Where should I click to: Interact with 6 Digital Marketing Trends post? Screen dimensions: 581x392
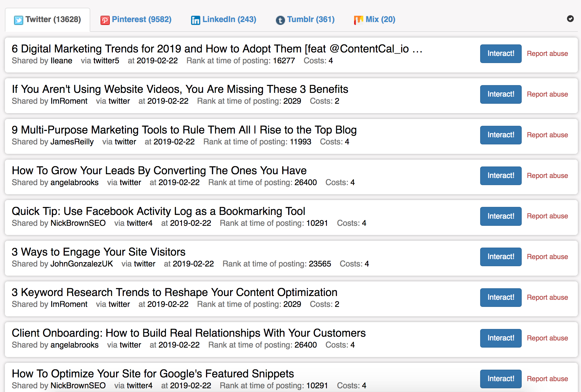(x=501, y=54)
